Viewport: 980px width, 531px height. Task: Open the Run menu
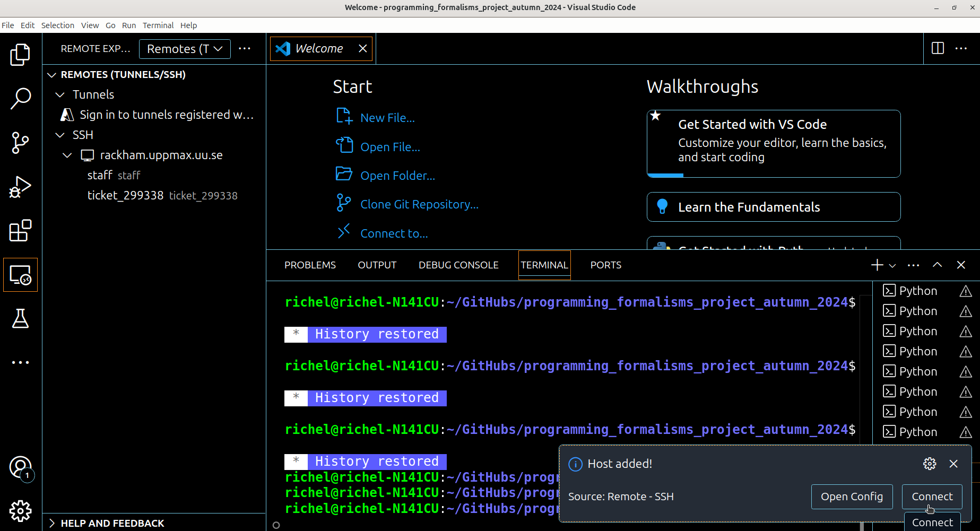point(129,25)
